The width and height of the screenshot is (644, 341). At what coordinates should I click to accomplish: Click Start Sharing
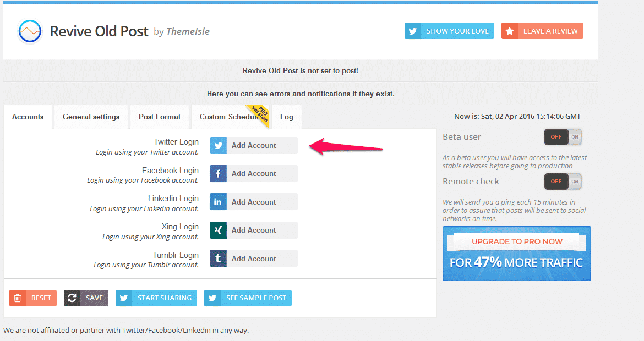[156, 298]
